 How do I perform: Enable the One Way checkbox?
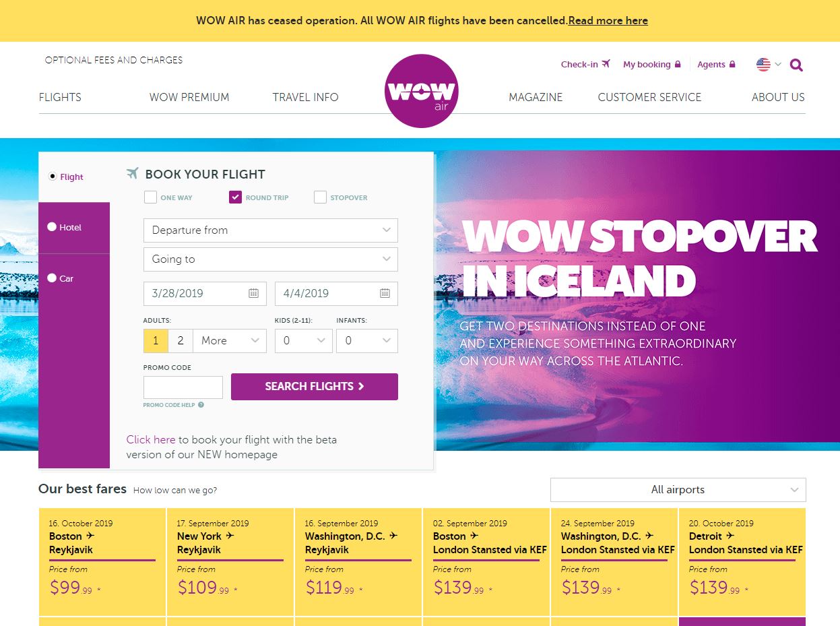150,197
